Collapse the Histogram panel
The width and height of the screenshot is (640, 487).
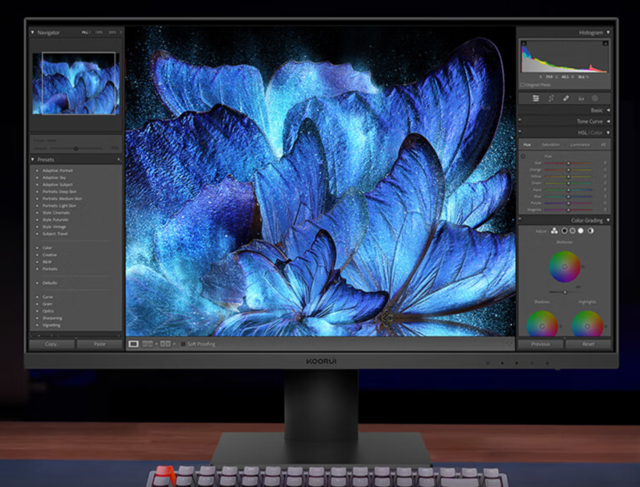click(608, 32)
